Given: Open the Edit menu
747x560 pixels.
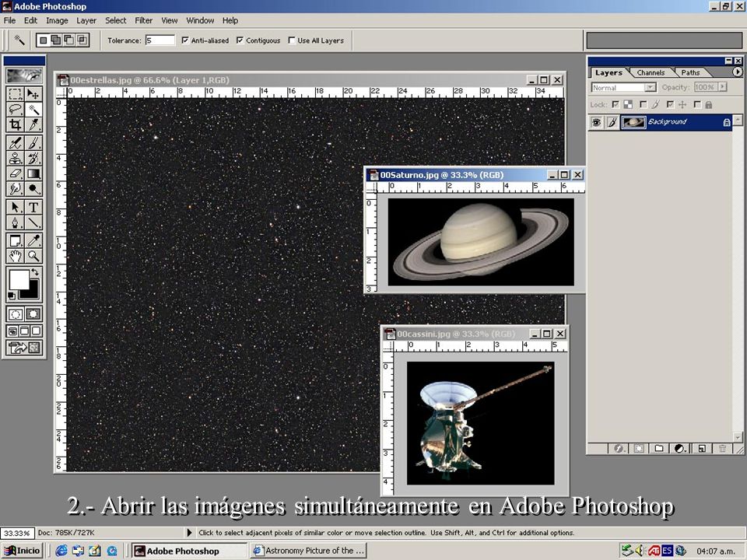Looking at the screenshot, I should click(30, 20).
